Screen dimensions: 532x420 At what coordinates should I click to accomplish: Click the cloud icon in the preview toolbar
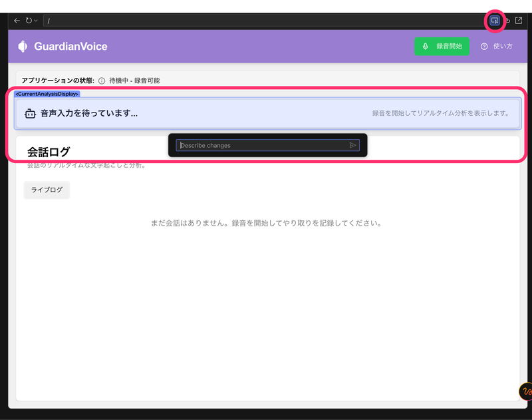[507, 21]
